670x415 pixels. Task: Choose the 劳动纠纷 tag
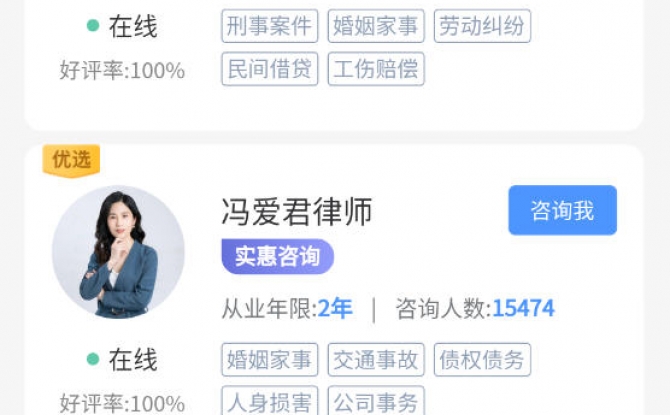482,26
